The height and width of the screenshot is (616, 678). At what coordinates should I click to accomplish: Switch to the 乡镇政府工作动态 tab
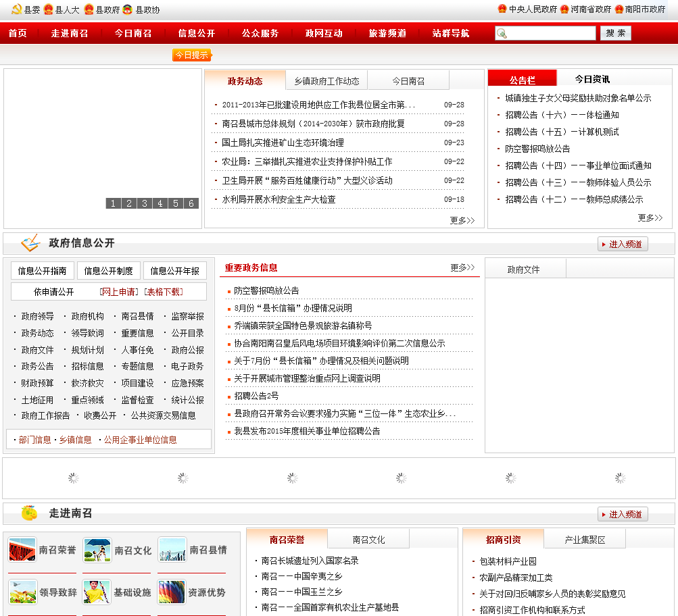pyautogui.click(x=327, y=81)
